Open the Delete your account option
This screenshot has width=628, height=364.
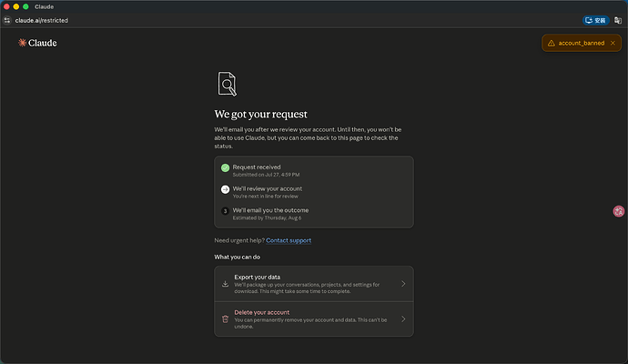point(314,319)
